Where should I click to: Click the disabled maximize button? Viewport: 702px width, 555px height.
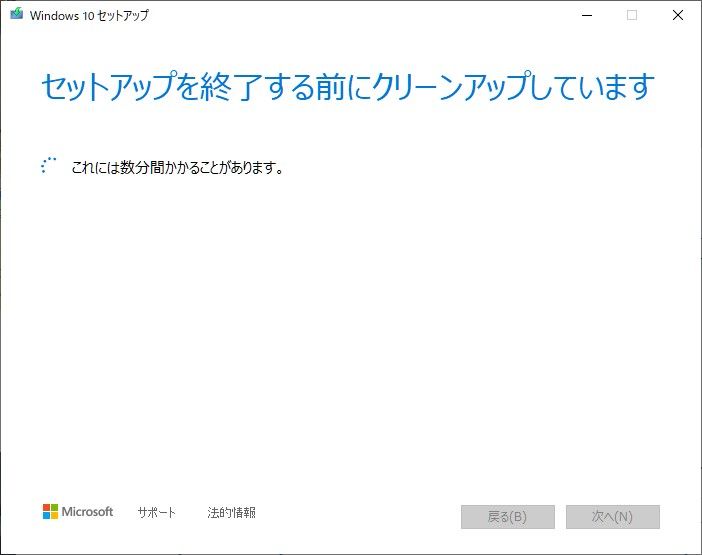pos(632,15)
